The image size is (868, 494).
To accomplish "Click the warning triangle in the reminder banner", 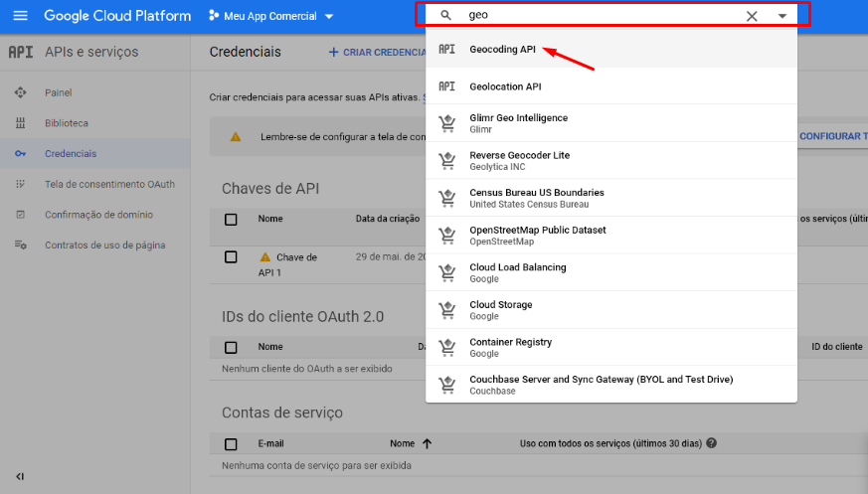I will tap(236, 136).
